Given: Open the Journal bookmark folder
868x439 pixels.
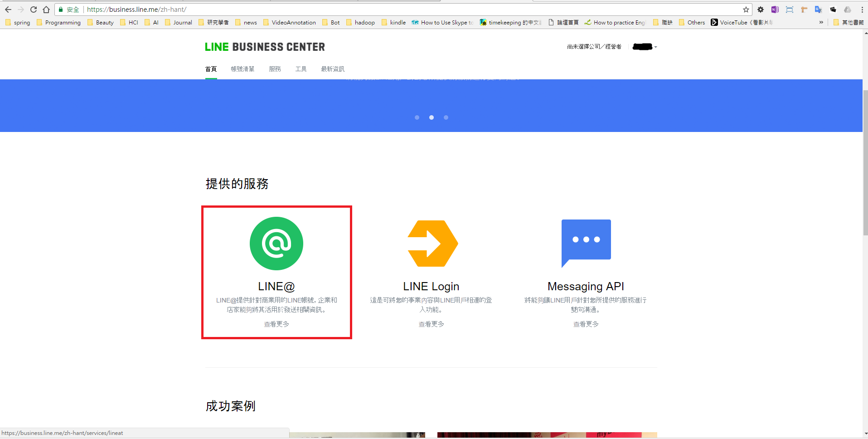Looking at the screenshot, I should [178, 22].
